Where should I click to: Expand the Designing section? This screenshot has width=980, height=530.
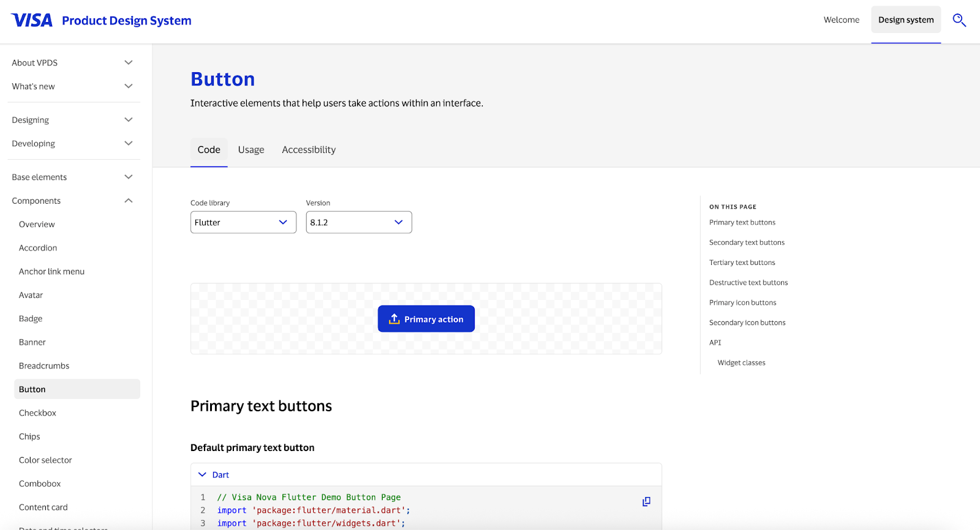[x=73, y=120]
